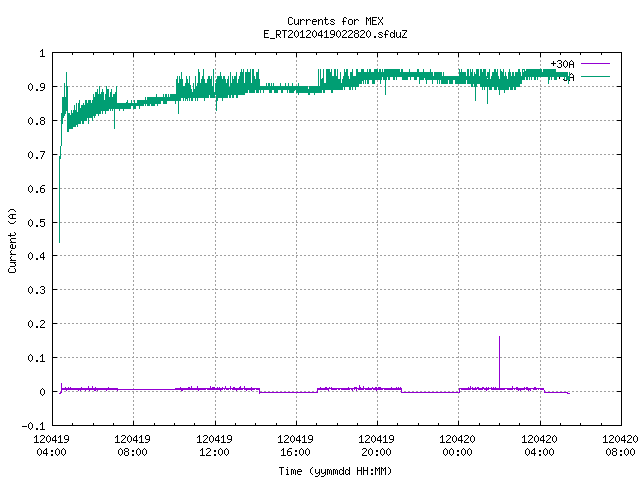The image size is (640, 480).
Task: Click the y-axis tick label "0.8"
Action: pos(36,121)
